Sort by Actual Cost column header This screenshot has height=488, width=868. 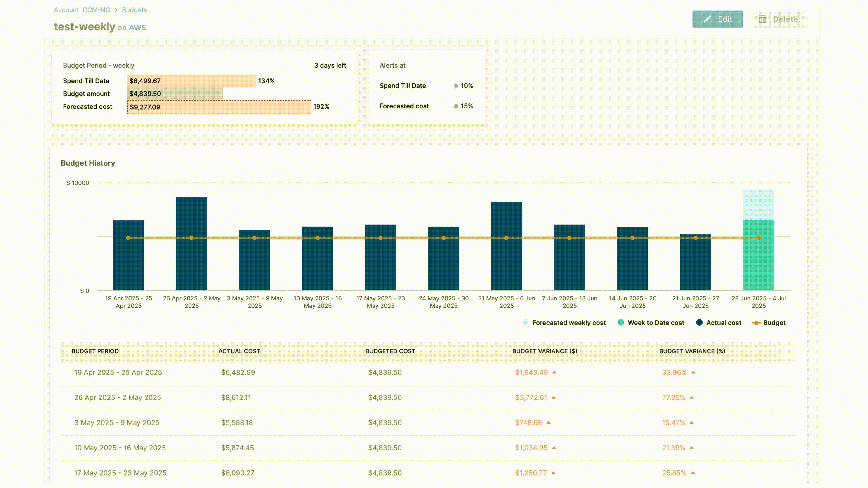[239, 351]
